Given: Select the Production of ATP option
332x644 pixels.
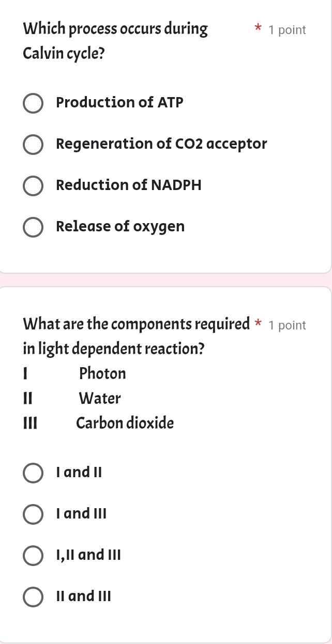Looking at the screenshot, I should point(33,103).
